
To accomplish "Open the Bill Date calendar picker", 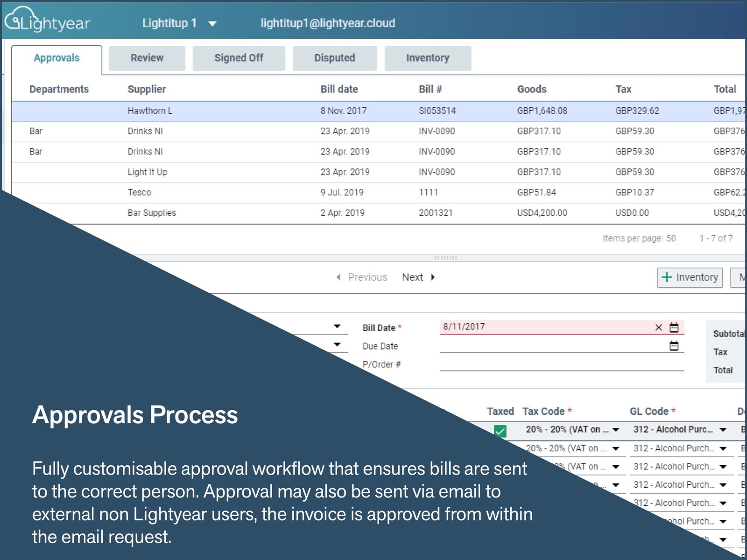I will point(674,327).
